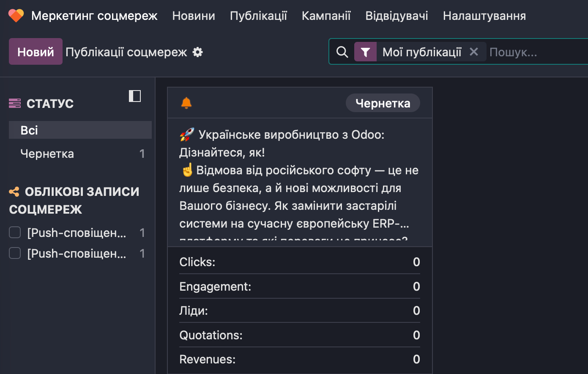The height and width of the screenshot is (374, 588).
Task: Click the magnifier search icon
Action: point(342,52)
